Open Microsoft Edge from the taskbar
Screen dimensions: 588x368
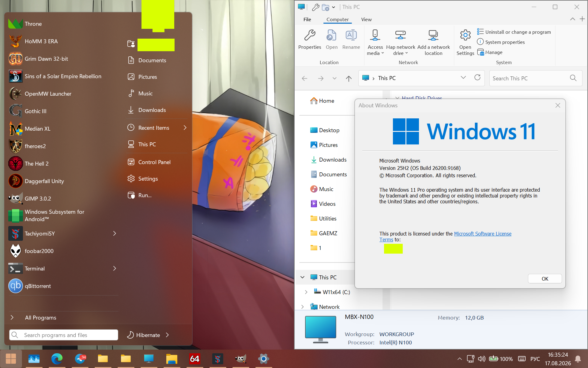coord(57,358)
